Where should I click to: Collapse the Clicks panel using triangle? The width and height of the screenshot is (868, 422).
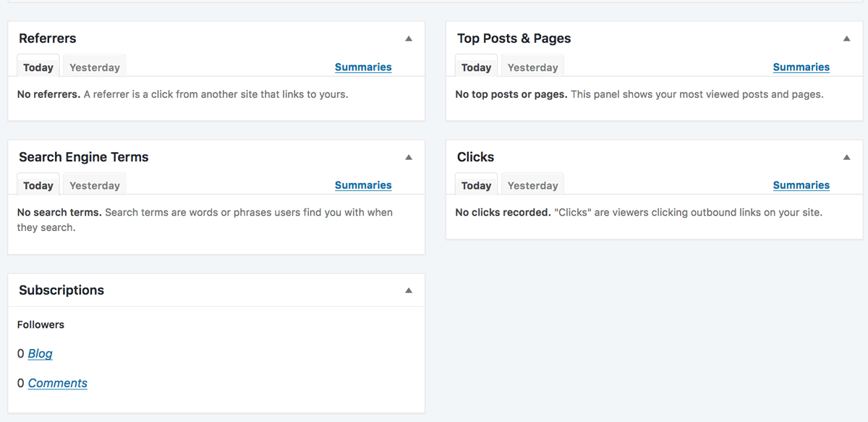point(847,157)
